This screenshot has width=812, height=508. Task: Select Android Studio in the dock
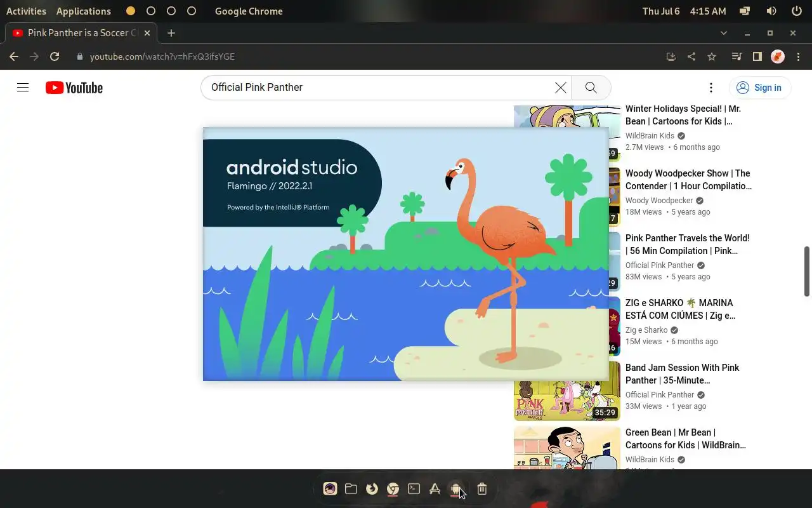coord(455,488)
